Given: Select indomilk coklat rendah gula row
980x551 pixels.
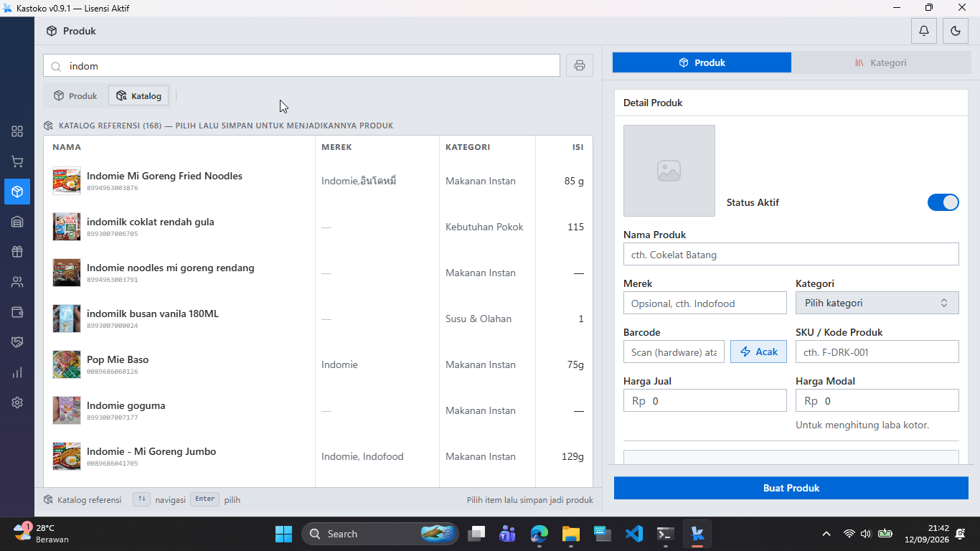Looking at the screenshot, I should click(318, 227).
